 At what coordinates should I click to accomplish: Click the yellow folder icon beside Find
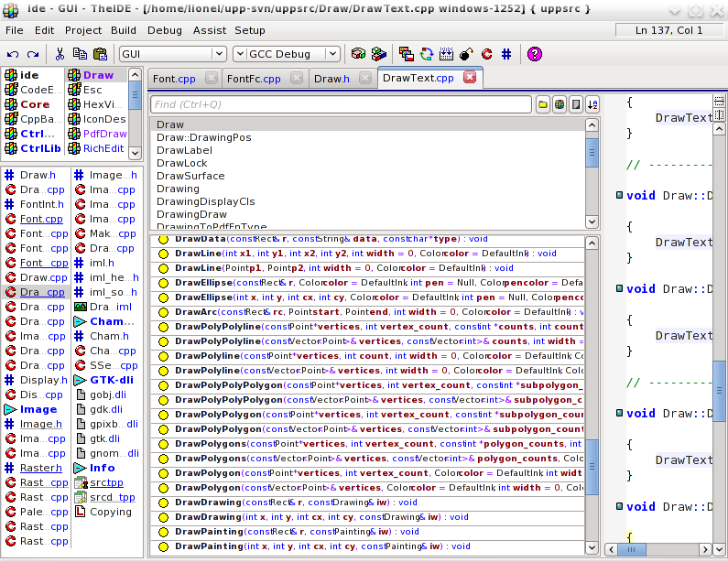[543, 104]
